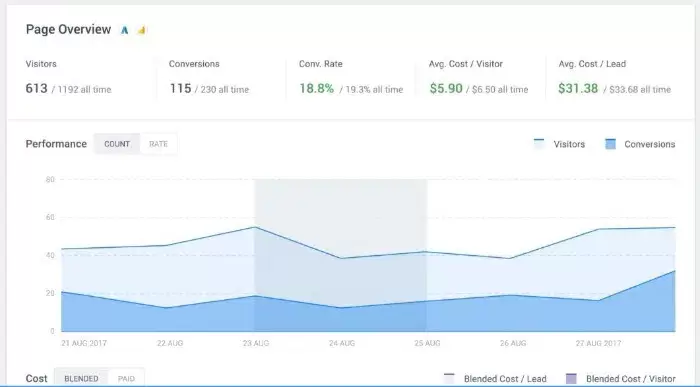Toggle the Blended Cost / Lead legend swatch
Screen dimensions: 700x387
coord(449,379)
